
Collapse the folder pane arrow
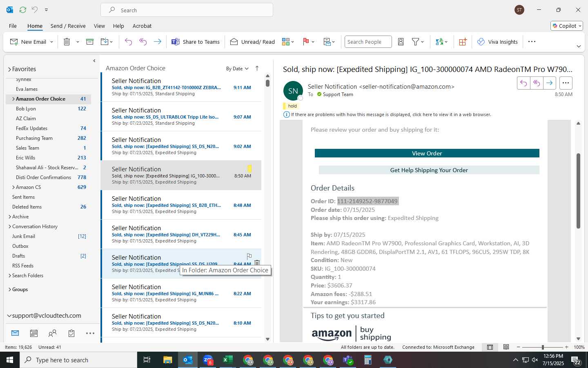pos(94,61)
